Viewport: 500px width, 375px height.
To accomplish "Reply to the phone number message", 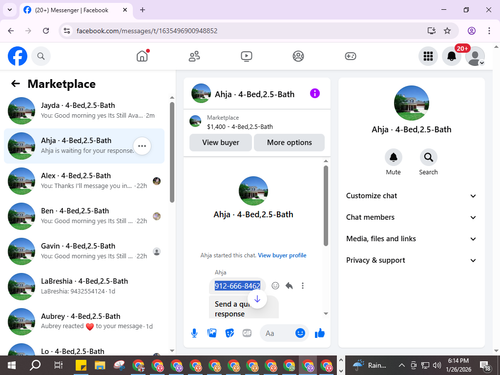I will 289,286.
